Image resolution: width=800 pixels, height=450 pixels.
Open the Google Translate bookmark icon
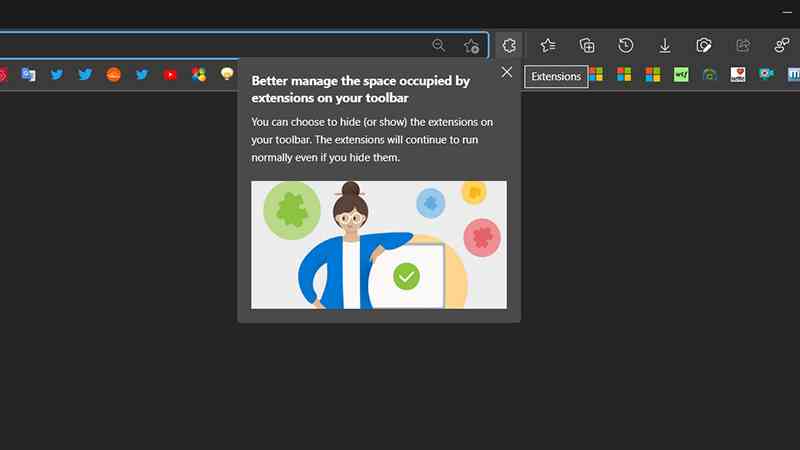click(28, 74)
